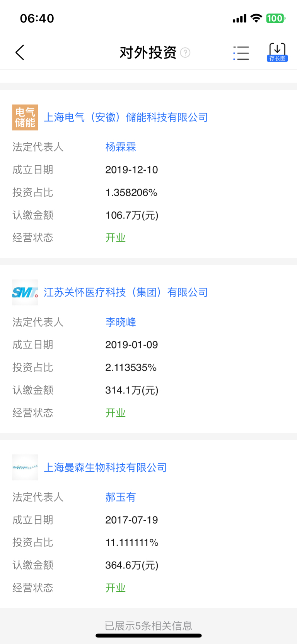Open the list menu icon

[x=241, y=53]
